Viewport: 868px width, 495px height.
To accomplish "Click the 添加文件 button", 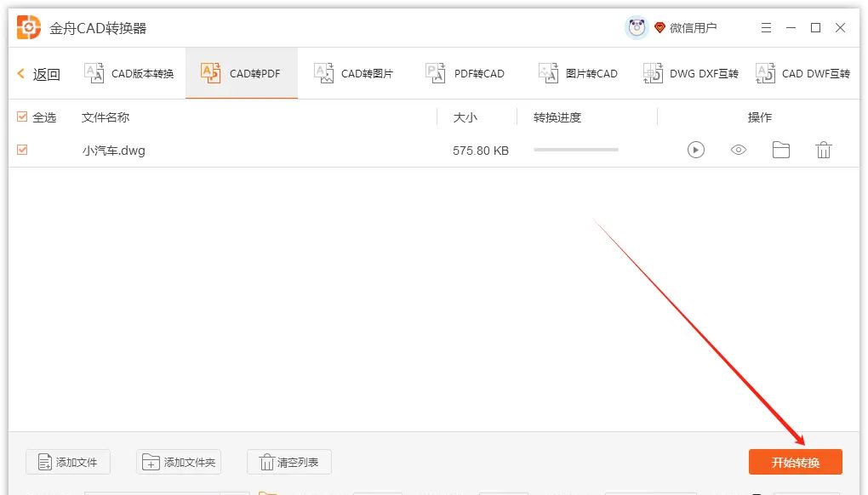I will click(68, 462).
